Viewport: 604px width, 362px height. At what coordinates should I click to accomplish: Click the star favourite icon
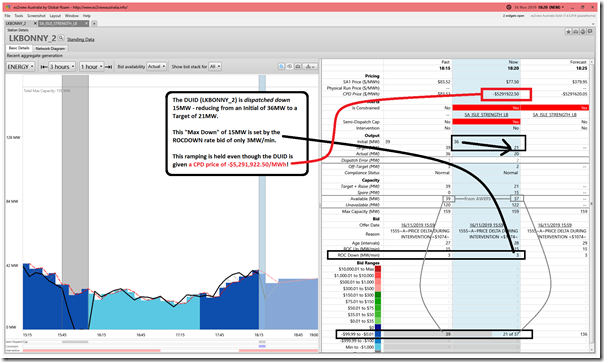tap(568, 32)
